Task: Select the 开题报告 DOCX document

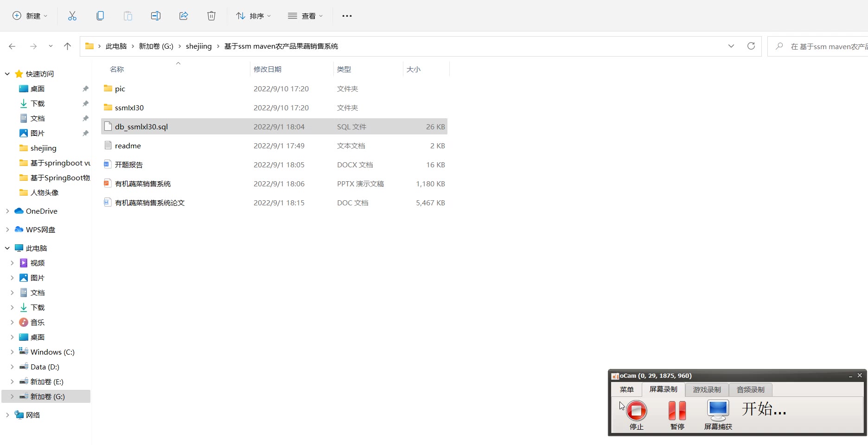Action: 274,165
